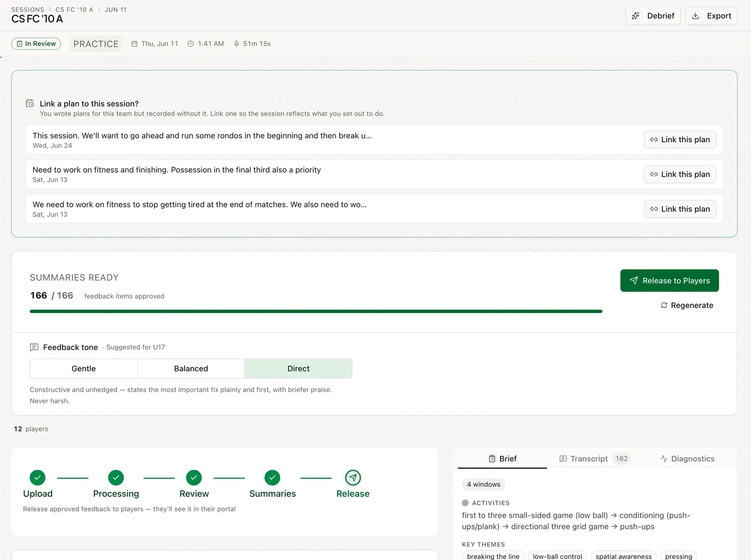Click the Export button
This screenshot has width=751, height=560.
[x=712, y=16]
